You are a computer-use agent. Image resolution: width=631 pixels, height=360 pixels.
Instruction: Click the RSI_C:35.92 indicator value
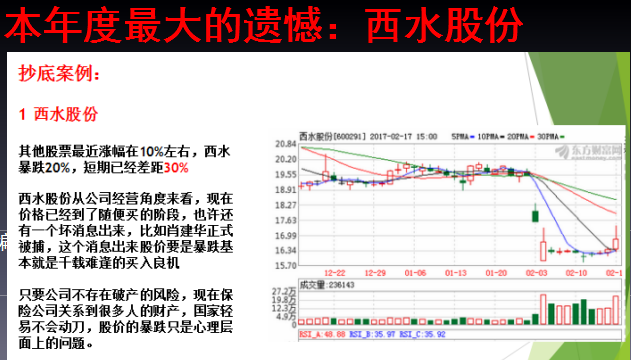[x=422, y=334]
